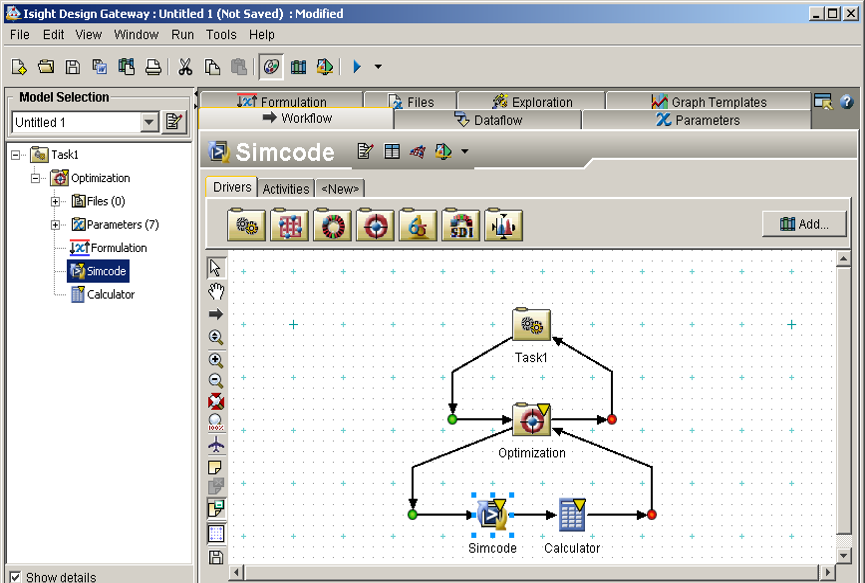Click the blue Run model arrow
The width and height of the screenshot is (865, 583).
tap(357, 67)
